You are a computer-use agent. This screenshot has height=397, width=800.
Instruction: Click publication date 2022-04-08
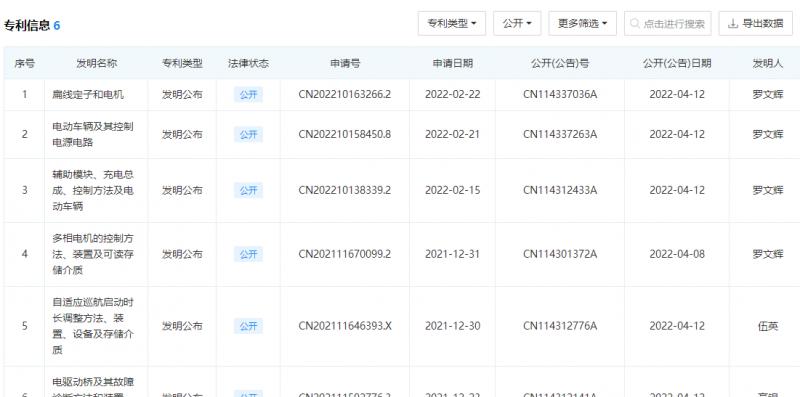point(677,254)
